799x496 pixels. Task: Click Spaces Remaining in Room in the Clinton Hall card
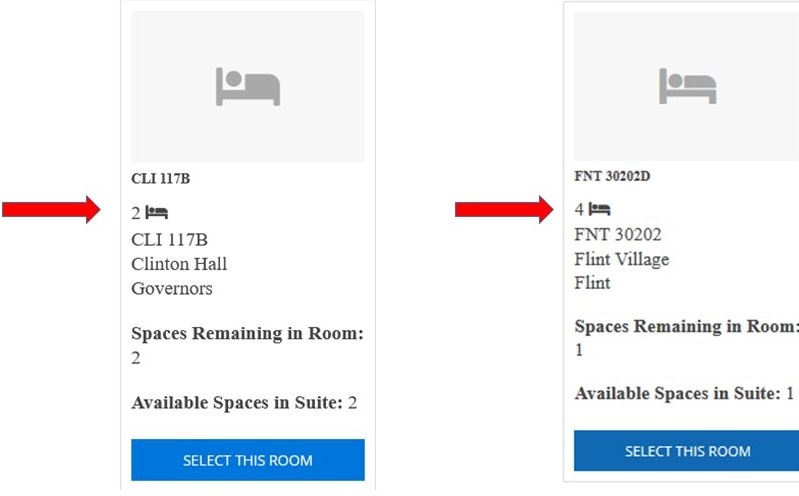pyautogui.click(x=247, y=334)
